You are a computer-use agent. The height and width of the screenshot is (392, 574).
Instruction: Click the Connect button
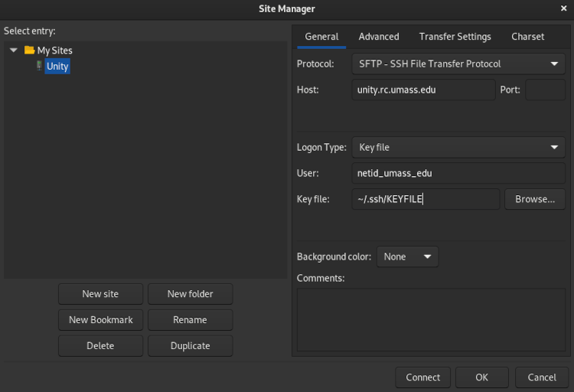tap(422, 377)
